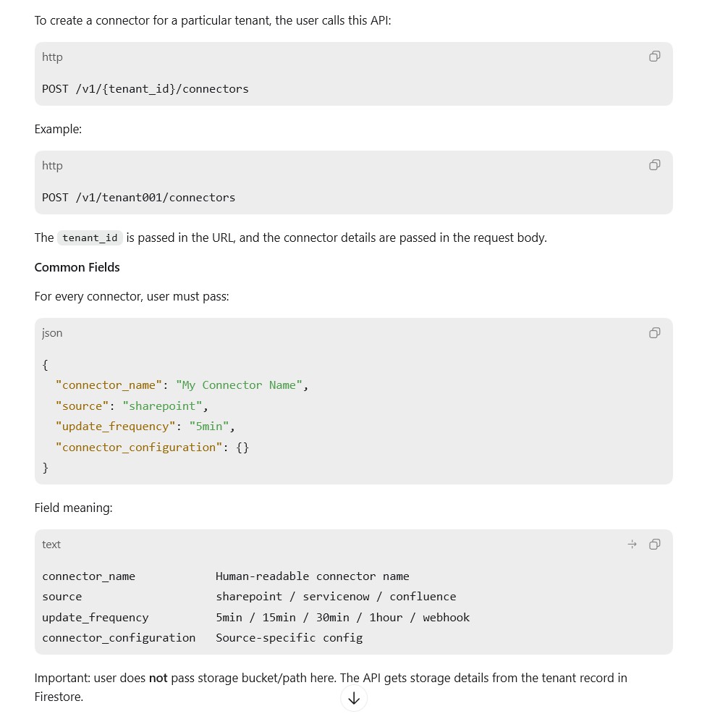Screen dimensions: 728x714
Task: Click the bold "not" in the Important note
Action: pyautogui.click(x=158, y=678)
